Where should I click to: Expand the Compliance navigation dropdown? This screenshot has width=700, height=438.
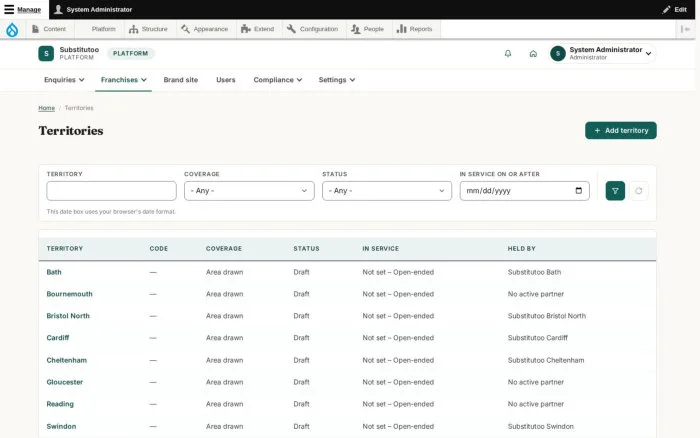point(278,80)
